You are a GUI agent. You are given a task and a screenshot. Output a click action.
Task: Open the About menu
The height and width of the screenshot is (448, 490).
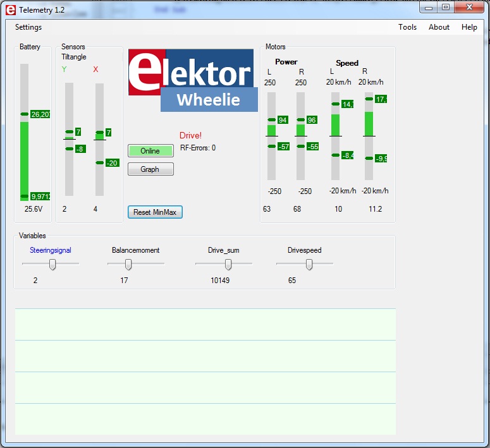tap(439, 27)
